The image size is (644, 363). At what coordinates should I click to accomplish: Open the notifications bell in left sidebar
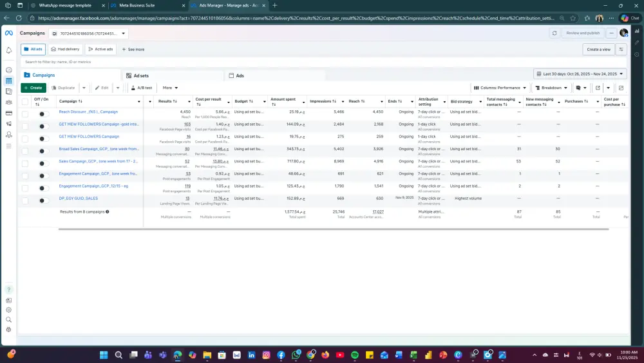pyautogui.click(x=8, y=50)
